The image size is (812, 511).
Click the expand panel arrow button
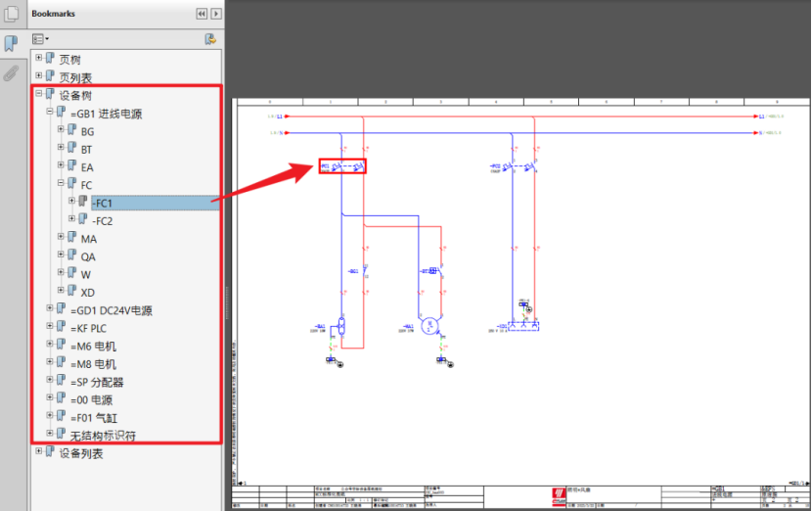(216, 14)
